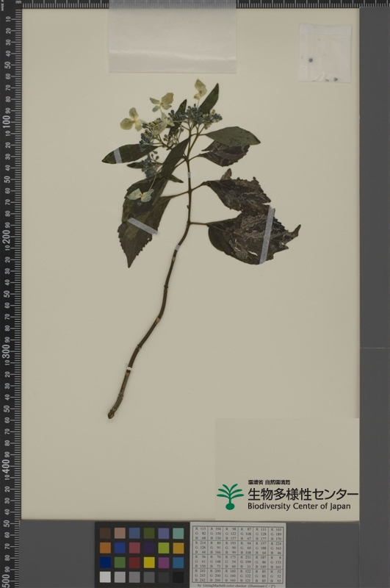390x588 pixels.
Task: Click the vertical tape strip on the lower right leaf
Action: pyautogui.click(x=267, y=234)
